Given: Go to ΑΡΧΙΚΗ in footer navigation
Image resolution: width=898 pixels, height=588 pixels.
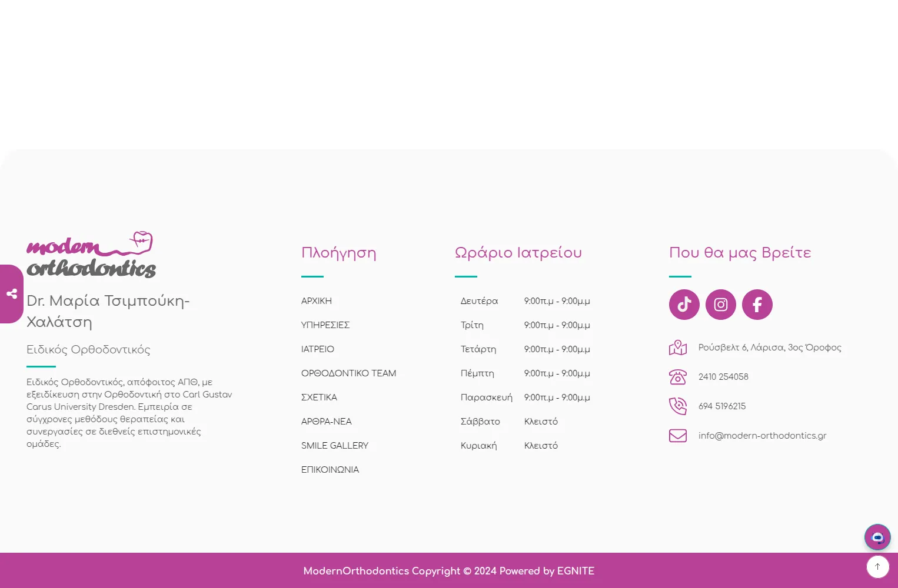Looking at the screenshot, I should pos(317,301).
